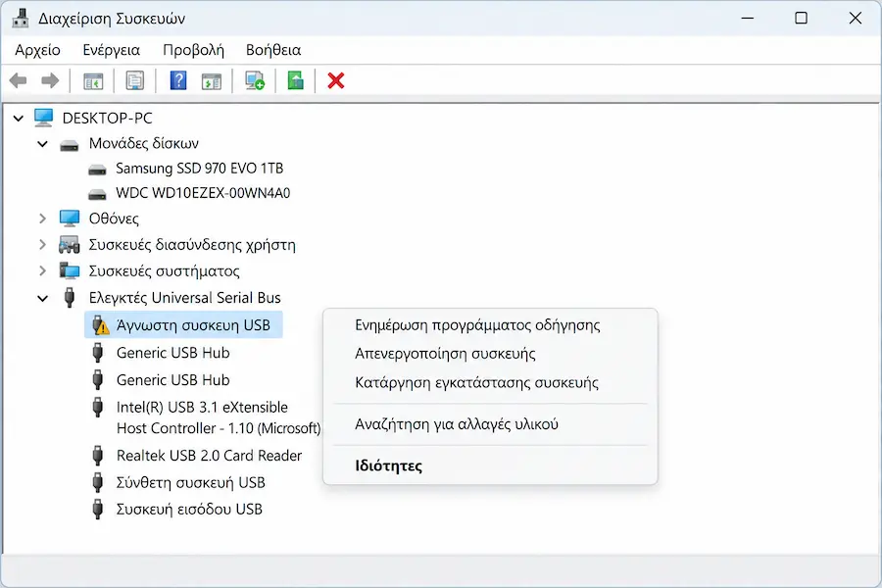Image resolution: width=882 pixels, height=588 pixels.
Task: Click the Συσκευές συστήματος category icon
Action: [70, 270]
